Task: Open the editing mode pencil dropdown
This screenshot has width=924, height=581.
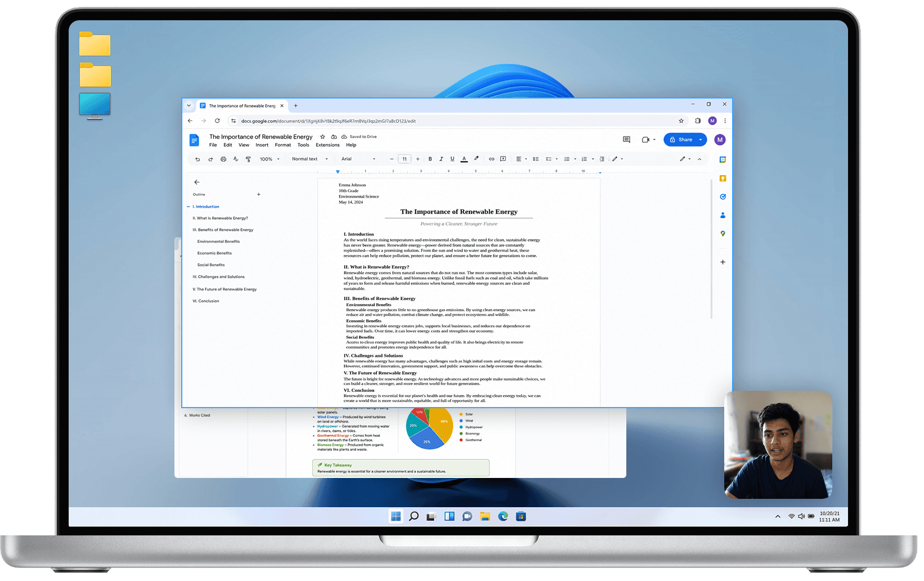Action: 685,159
